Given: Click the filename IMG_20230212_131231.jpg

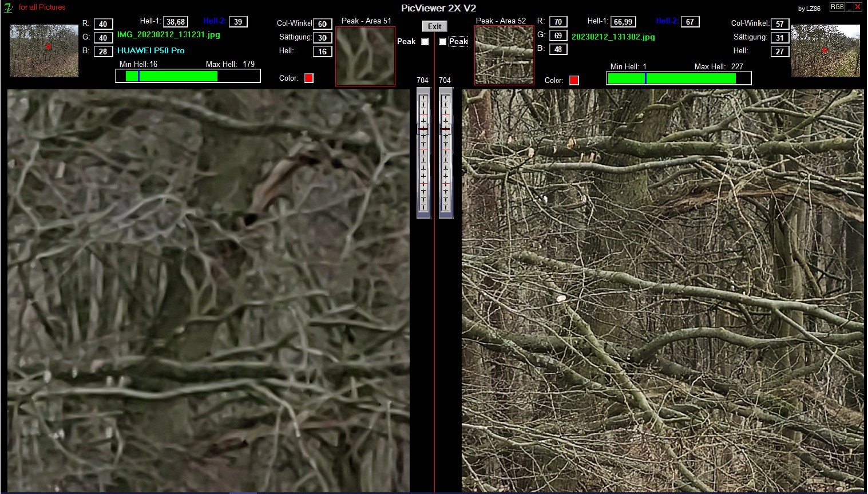Looking at the screenshot, I should click(169, 34).
